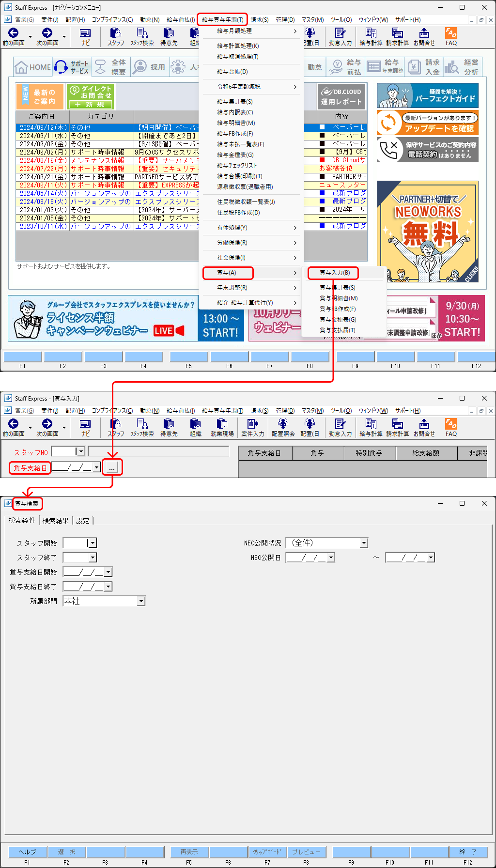Open マスタ(M) menu in 賞与入力 window
Image resolution: width=496 pixels, height=868 pixels.
point(313,411)
